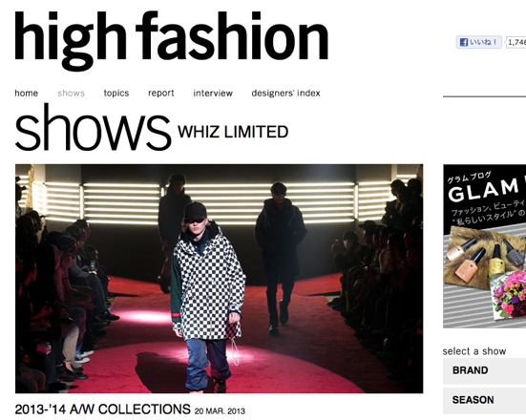Click the WHIZ LIMITED brand title

(233, 132)
